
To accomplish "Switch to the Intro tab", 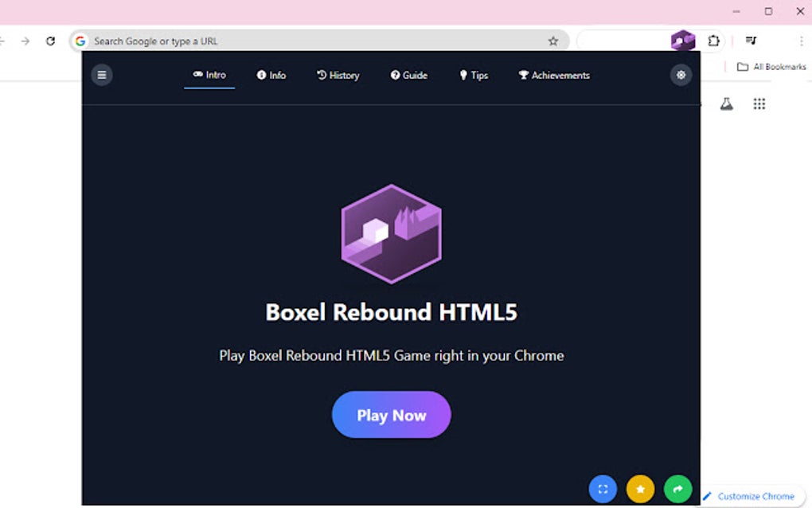I will click(209, 75).
